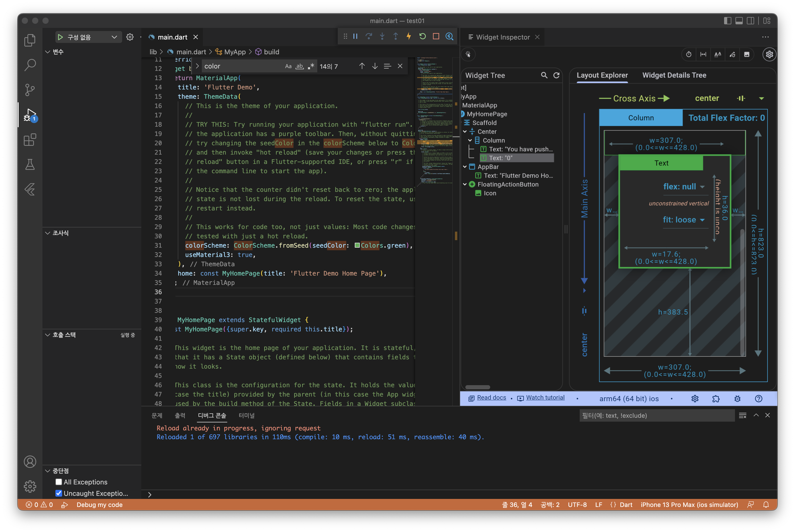Click the Hot Reload lightning icon
The height and width of the screenshot is (532, 795).
coord(409,36)
